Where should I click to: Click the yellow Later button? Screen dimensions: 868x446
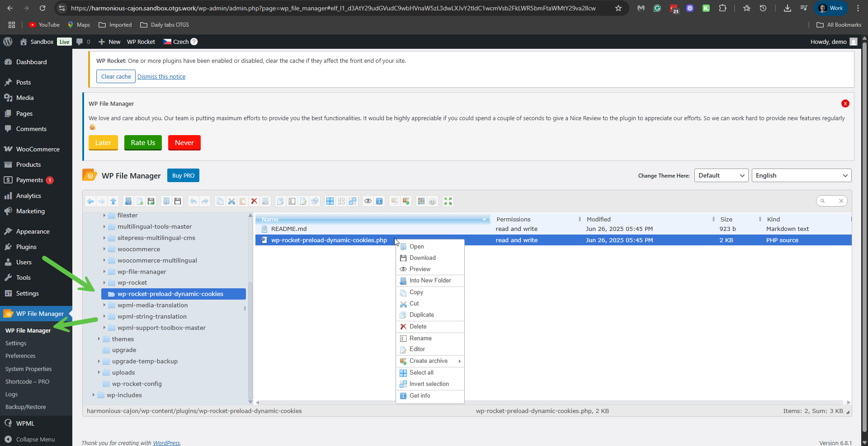coord(103,142)
